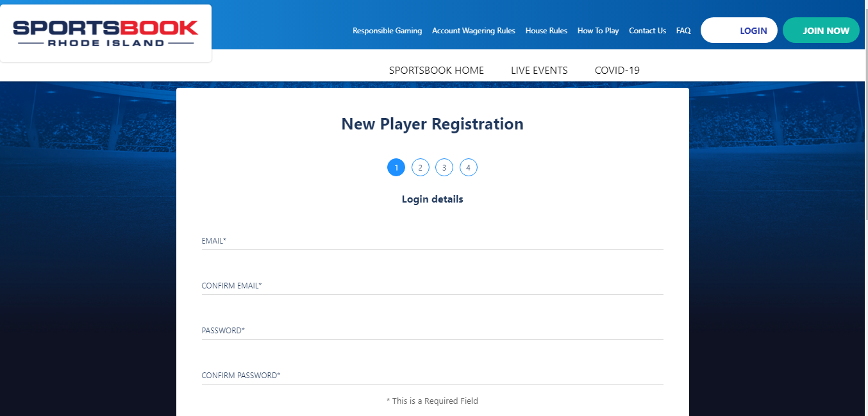Select registration step 3 circle
This screenshot has height=416, width=868.
(444, 167)
